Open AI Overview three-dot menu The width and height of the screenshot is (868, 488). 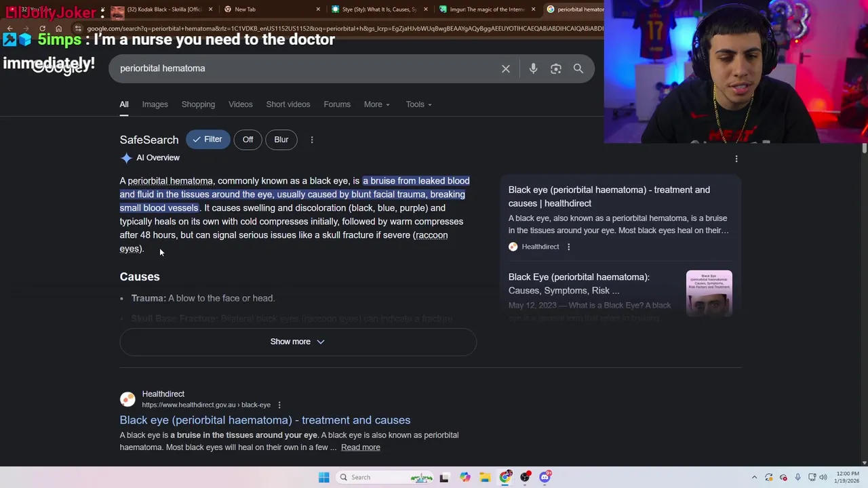tap(736, 159)
